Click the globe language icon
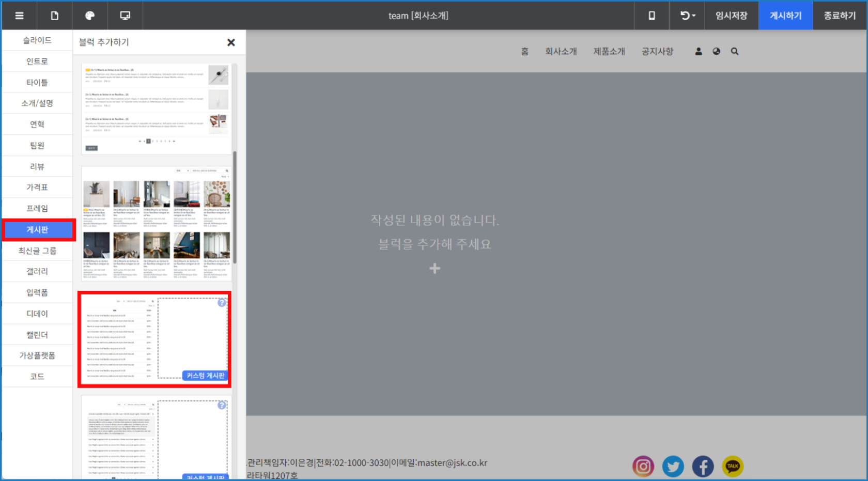This screenshot has height=481, width=868. (x=716, y=51)
